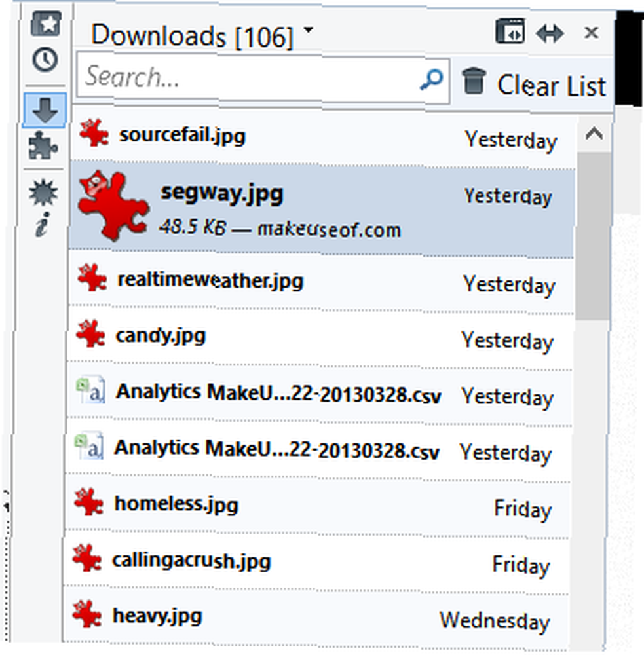Click the csv icon of first Analytics file
644x655 pixels.
[x=90, y=389]
